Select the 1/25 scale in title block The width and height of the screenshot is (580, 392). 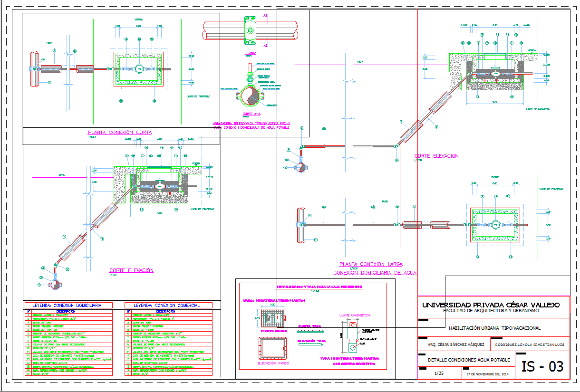tap(439, 373)
